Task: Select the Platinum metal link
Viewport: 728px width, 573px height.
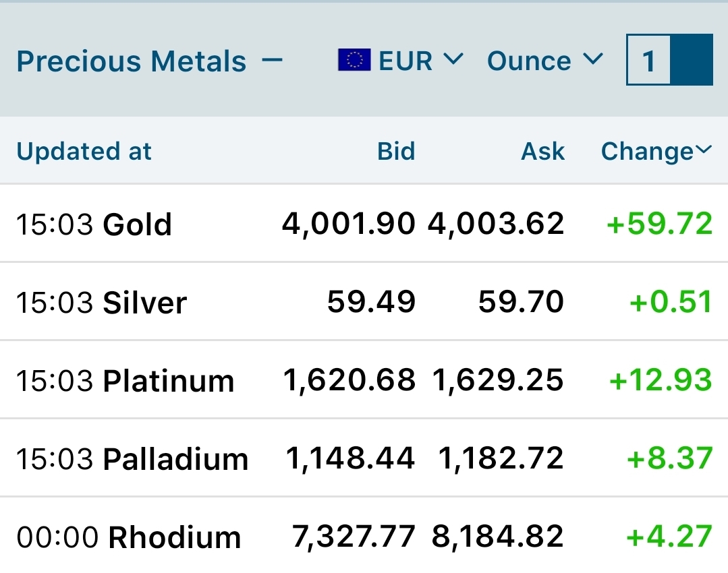Action: (169, 381)
